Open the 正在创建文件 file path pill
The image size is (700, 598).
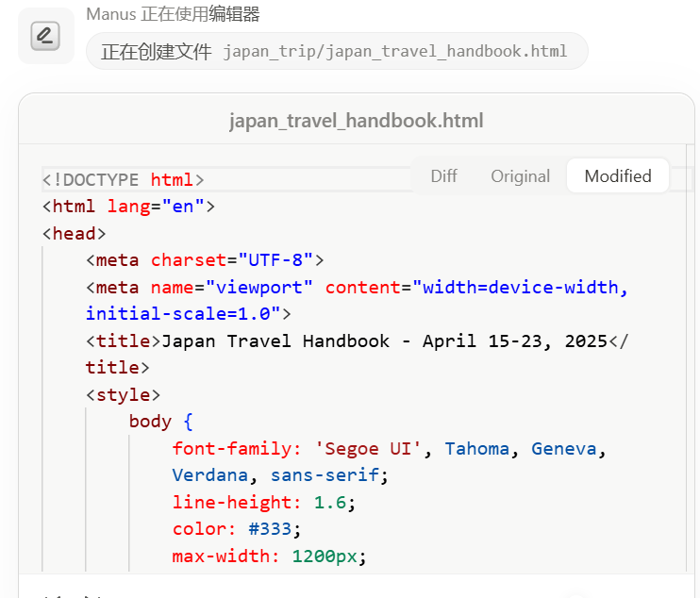tap(336, 51)
